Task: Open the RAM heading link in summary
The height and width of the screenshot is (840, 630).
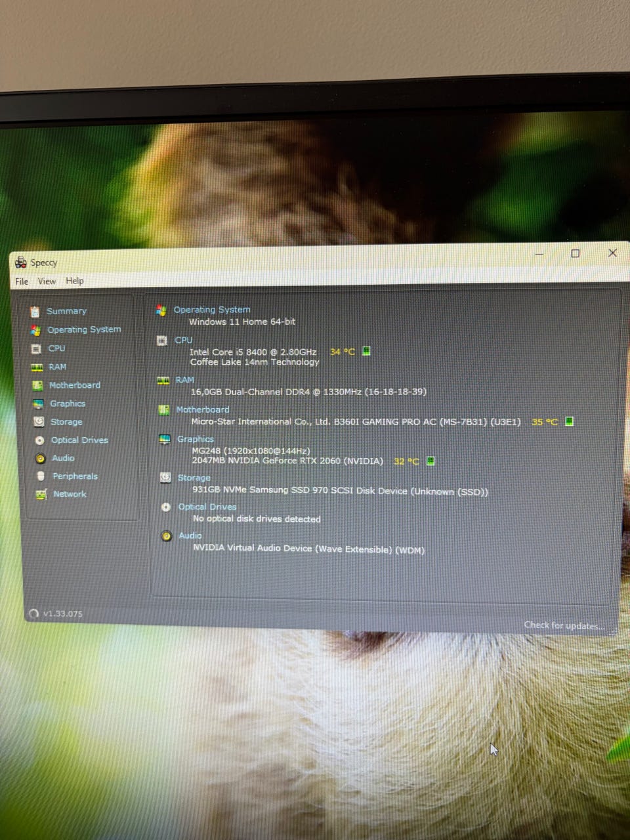Action: tap(184, 380)
